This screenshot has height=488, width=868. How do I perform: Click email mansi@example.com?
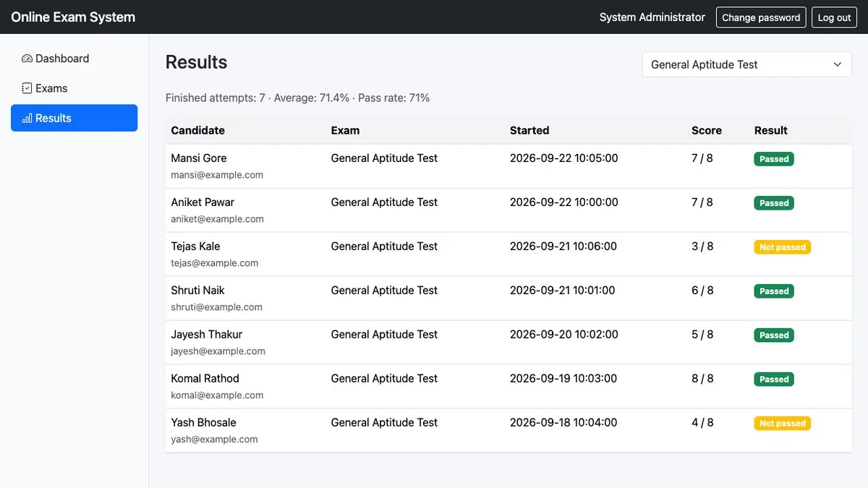[217, 175]
